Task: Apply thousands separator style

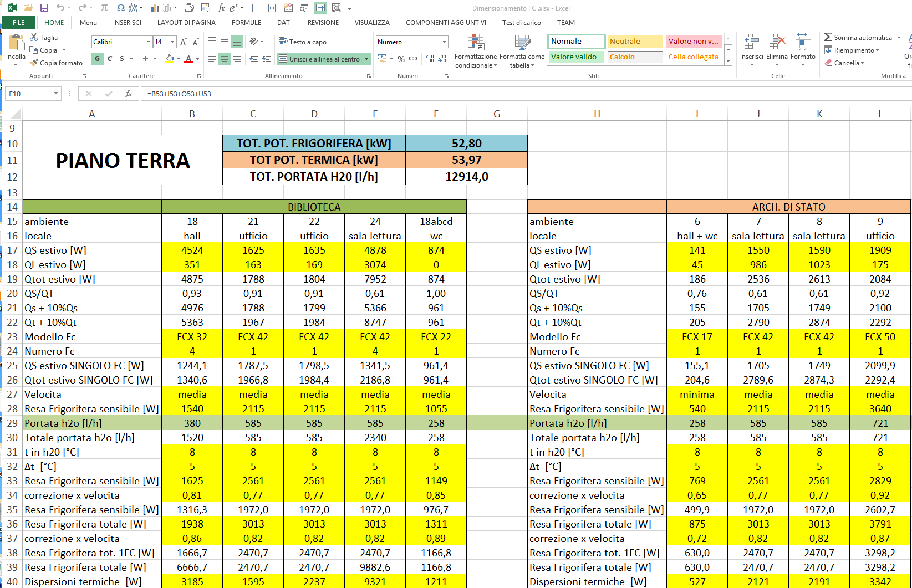Action: point(413,59)
